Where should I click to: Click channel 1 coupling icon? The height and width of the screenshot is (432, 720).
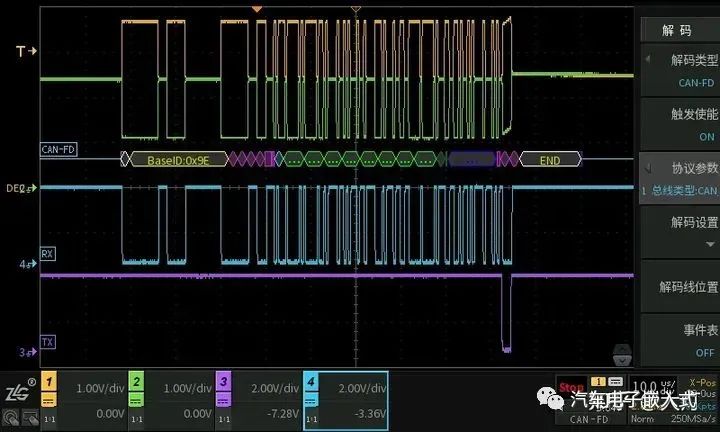click(x=49, y=400)
